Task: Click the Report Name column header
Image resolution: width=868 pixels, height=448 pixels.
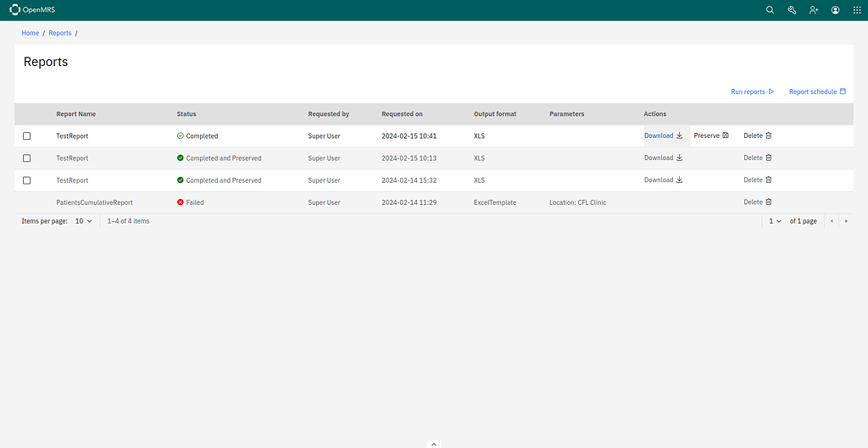Action: 75,114
